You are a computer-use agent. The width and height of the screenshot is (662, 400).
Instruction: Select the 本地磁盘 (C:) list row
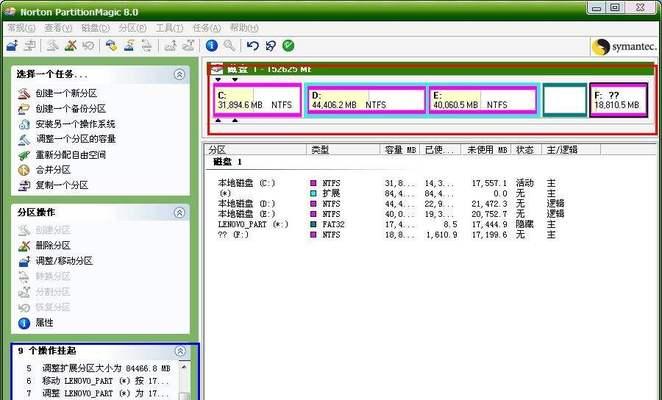click(x=391, y=183)
